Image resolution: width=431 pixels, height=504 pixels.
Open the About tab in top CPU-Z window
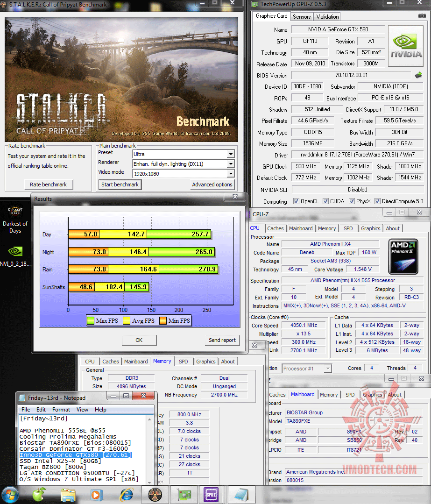point(392,228)
